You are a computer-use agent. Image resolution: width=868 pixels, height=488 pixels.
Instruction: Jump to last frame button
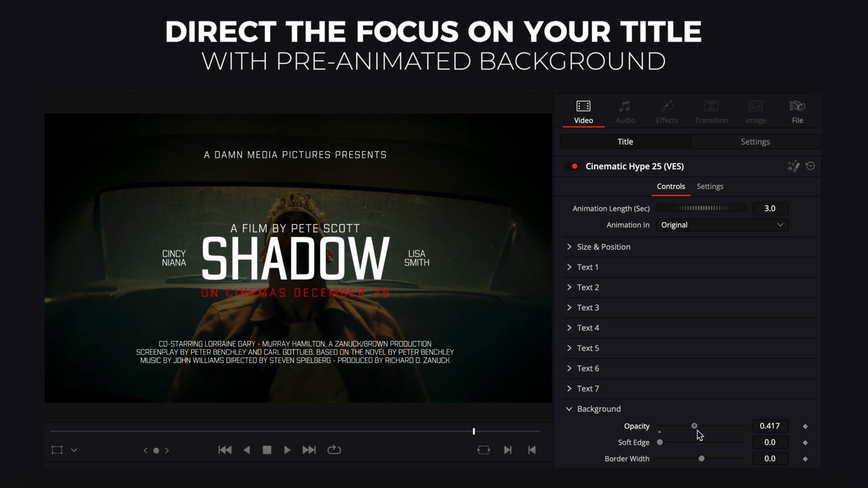click(309, 450)
